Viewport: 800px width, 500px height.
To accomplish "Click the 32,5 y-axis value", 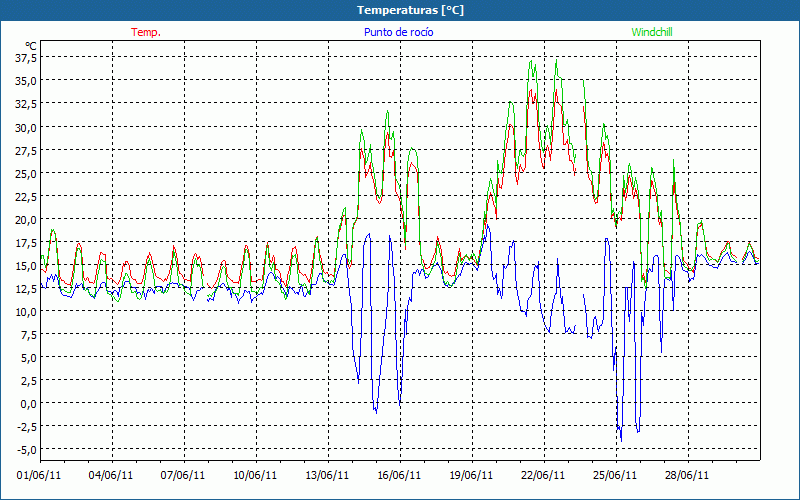I will (26, 104).
